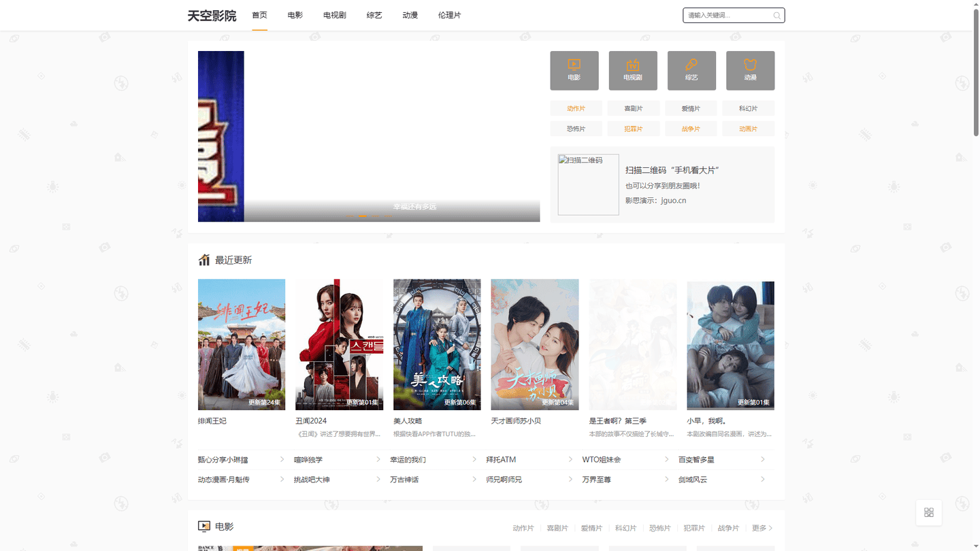Click 更多 in the 电影 section header
This screenshot has height=551, width=980.
(762, 528)
